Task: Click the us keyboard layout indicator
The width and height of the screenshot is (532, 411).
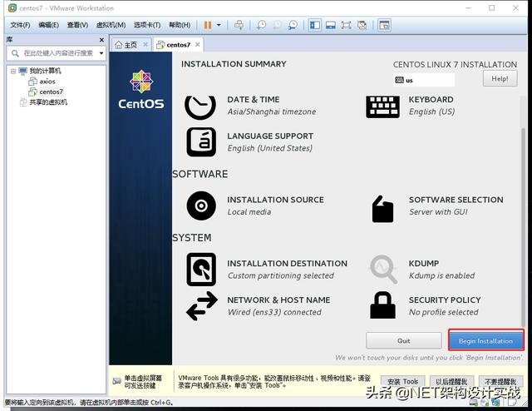Action: (x=424, y=81)
